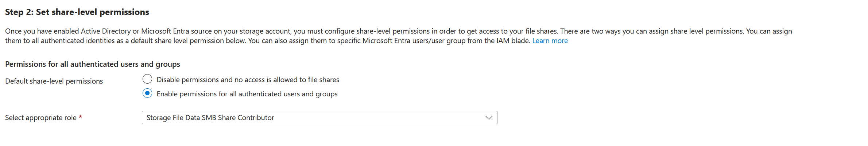Click the Storage File Data SMB Share Contributor value
Image resolution: width=868 pixels, height=146 pixels.
point(210,118)
